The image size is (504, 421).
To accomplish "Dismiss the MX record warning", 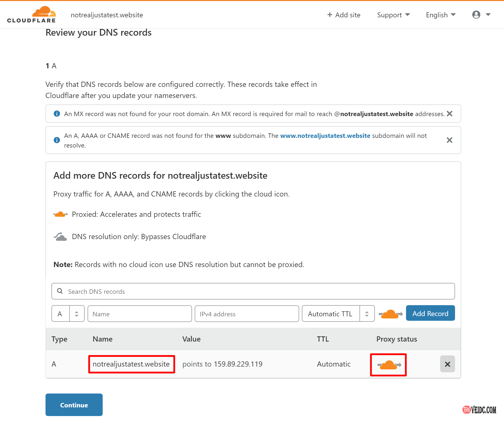I will pos(449,114).
